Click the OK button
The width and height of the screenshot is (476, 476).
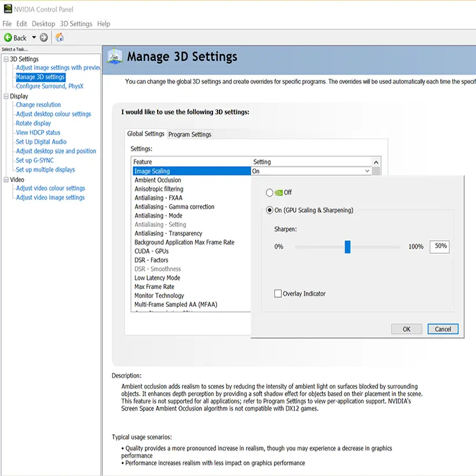click(x=407, y=329)
